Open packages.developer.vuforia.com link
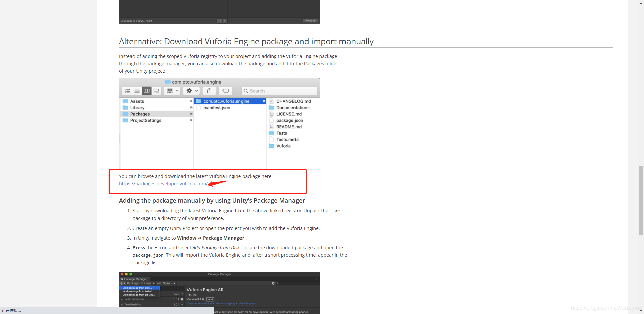This screenshot has height=314, width=644. (x=163, y=184)
